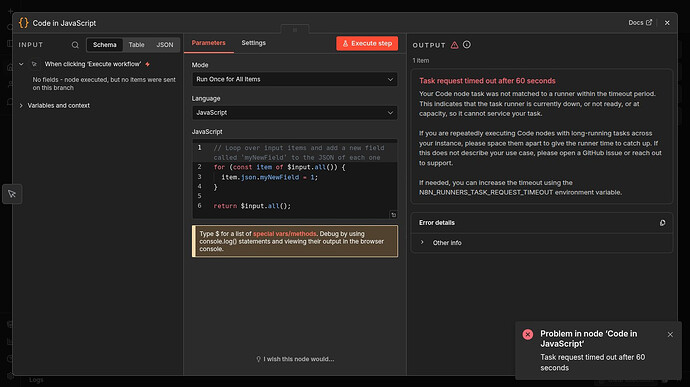Click the cursor icon next to trigger node name
Screen dimensions: 690x387
pos(34,64)
